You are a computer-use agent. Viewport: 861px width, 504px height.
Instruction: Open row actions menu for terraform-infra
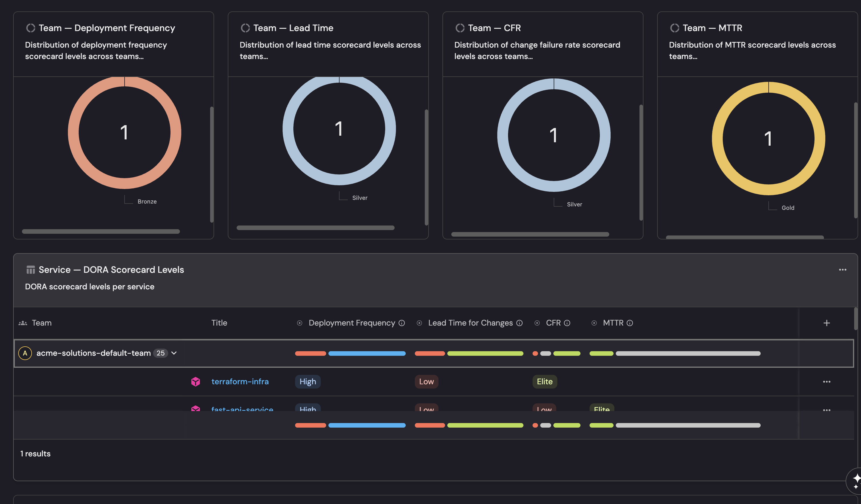(x=827, y=382)
